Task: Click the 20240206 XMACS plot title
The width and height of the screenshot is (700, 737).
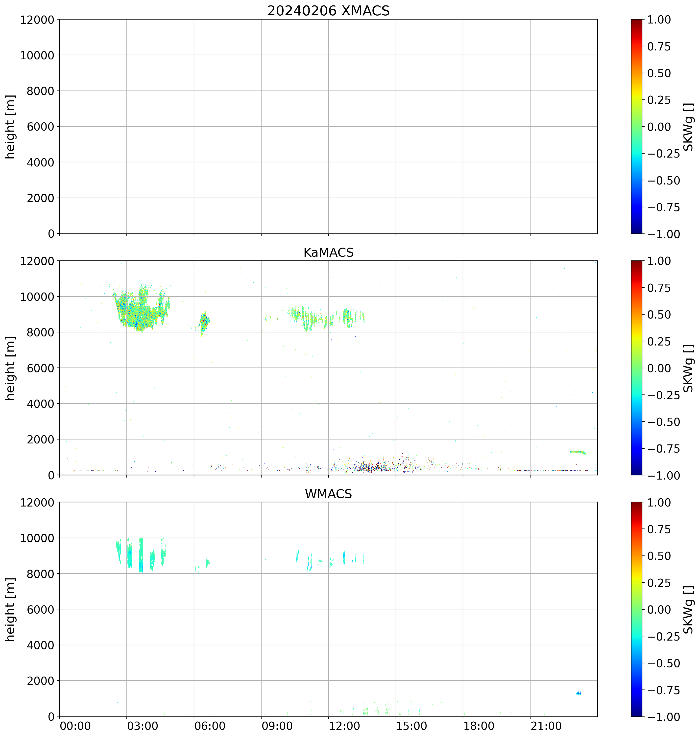Action: pyautogui.click(x=328, y=11)
